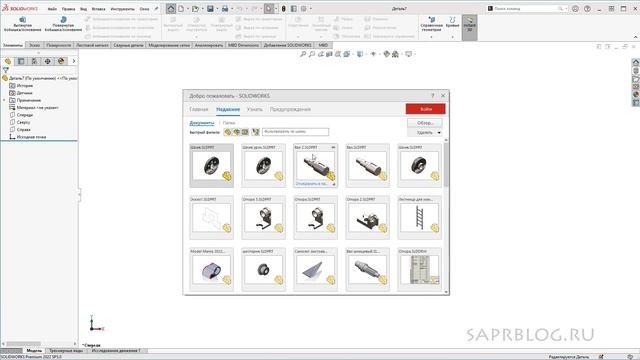Click the filter by name input field

(x=295, y=131)
